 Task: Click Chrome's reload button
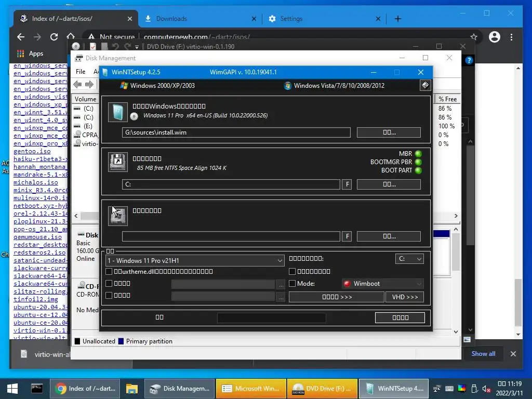click(x=54, y=37)
